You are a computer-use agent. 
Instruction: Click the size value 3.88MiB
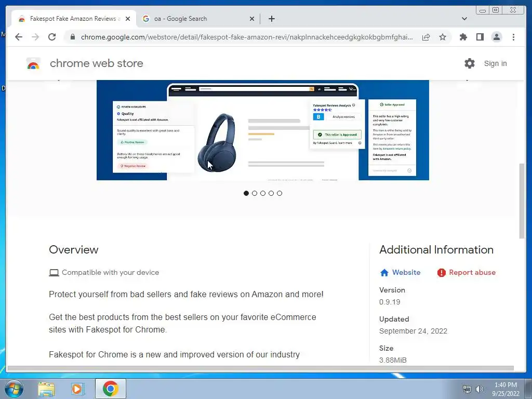click(x=393, y=360)
